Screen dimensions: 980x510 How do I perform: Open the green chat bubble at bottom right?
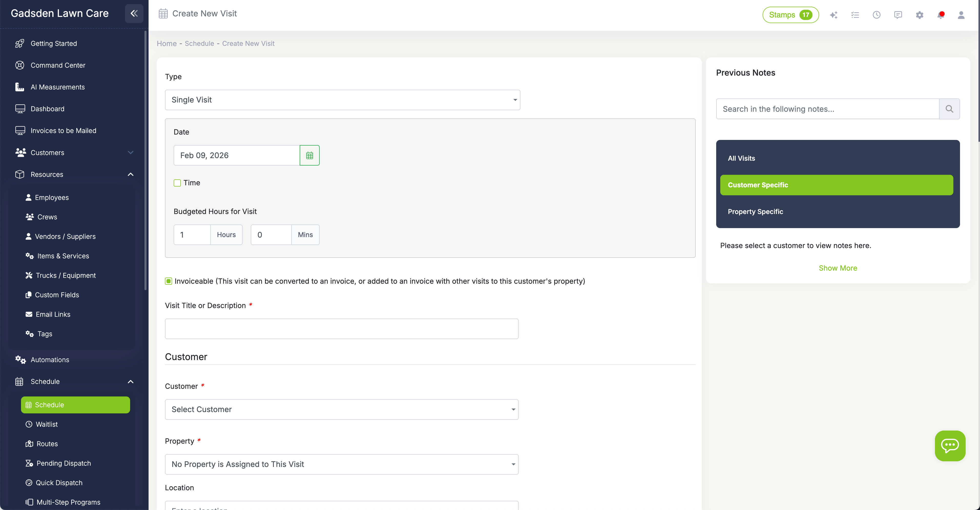(950, 446)
